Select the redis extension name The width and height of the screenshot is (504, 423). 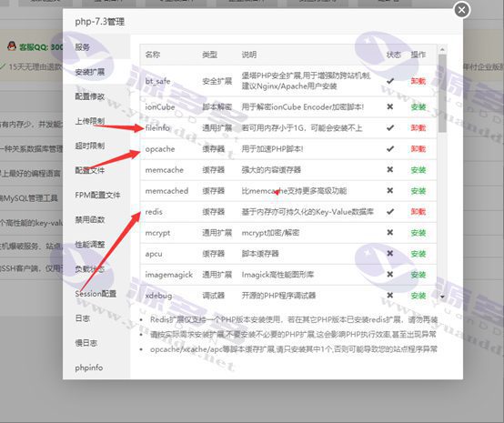154,212
